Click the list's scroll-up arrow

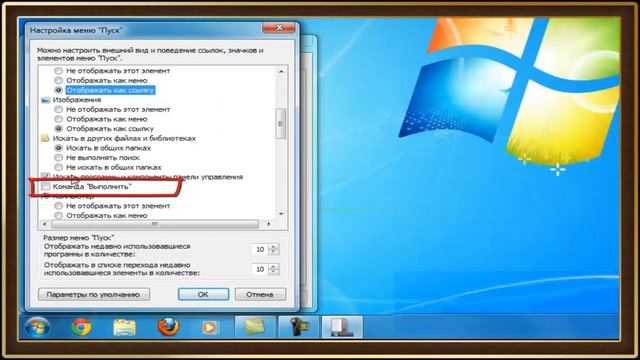(281, 71)
